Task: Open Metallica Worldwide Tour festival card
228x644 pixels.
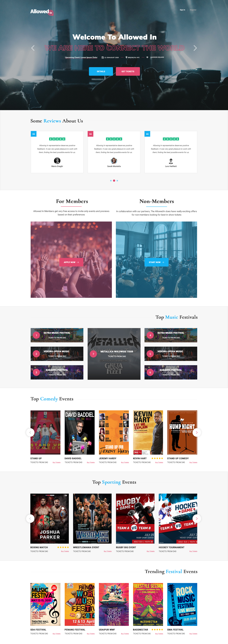Action: click(x=114, y=354)
